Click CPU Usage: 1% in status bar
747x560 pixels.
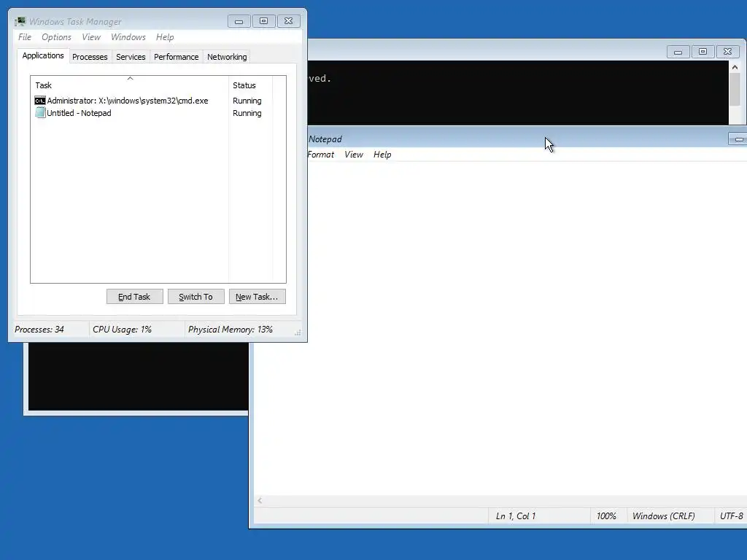[122, 330]
